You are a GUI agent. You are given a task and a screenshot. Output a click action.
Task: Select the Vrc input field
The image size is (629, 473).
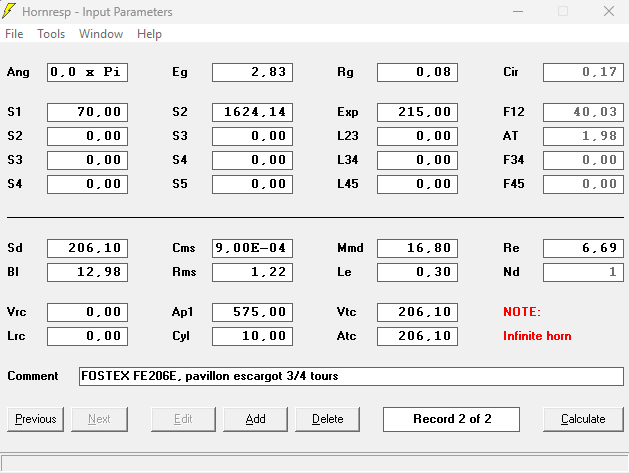click(x=87, y=312)
